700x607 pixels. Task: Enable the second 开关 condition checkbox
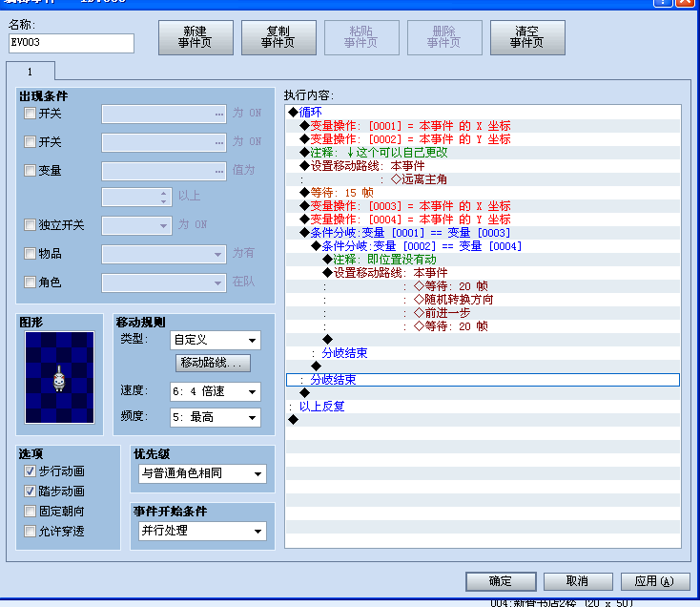(30, 141)
